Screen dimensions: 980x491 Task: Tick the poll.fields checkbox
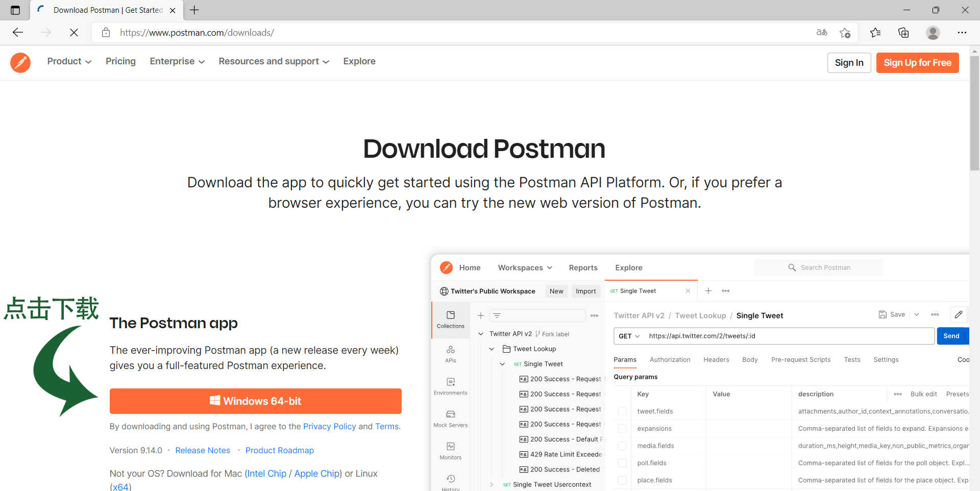(x=622, y=463)
